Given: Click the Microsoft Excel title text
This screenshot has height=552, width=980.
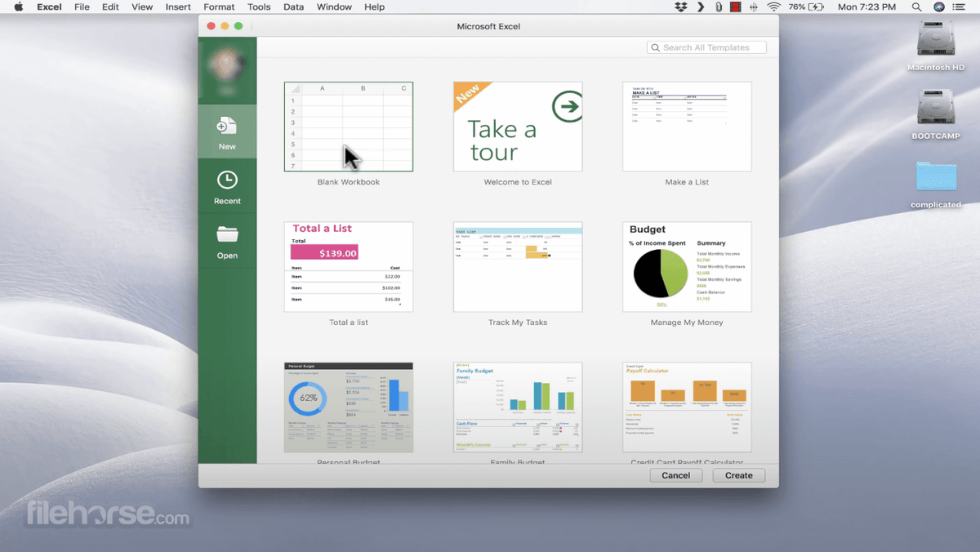Looking at the screenshot, I should [488, 26].
